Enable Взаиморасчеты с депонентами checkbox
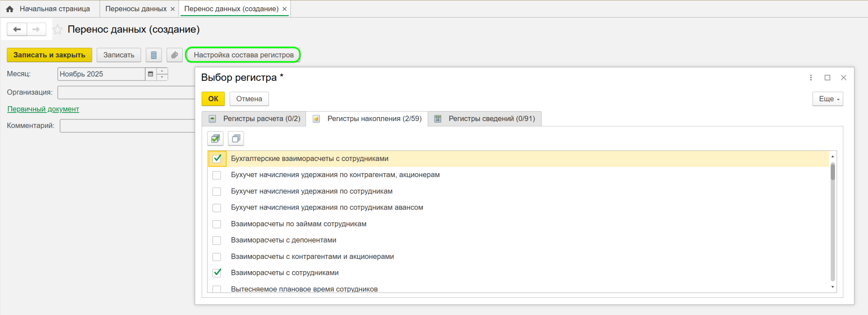The width and height of the screenshot is (868, 315). (217, 240)
